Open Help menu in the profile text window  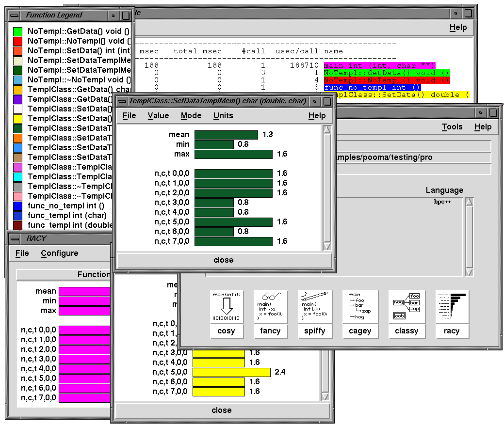458,28
